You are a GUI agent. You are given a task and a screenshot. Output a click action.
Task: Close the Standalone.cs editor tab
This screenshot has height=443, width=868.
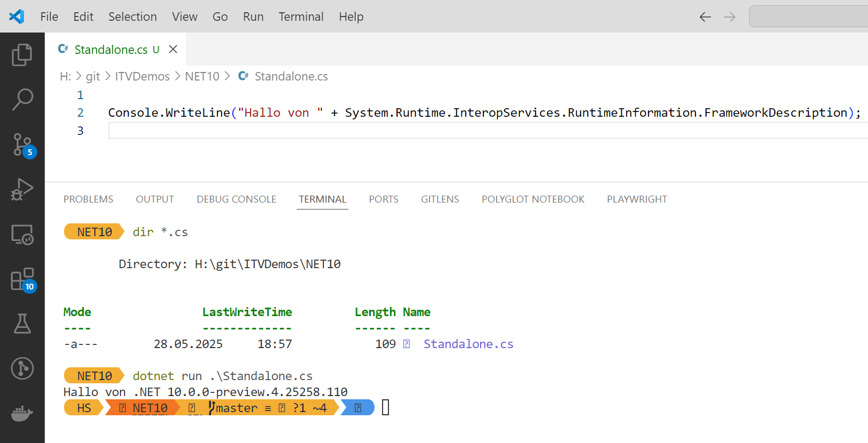pos(173,49)
